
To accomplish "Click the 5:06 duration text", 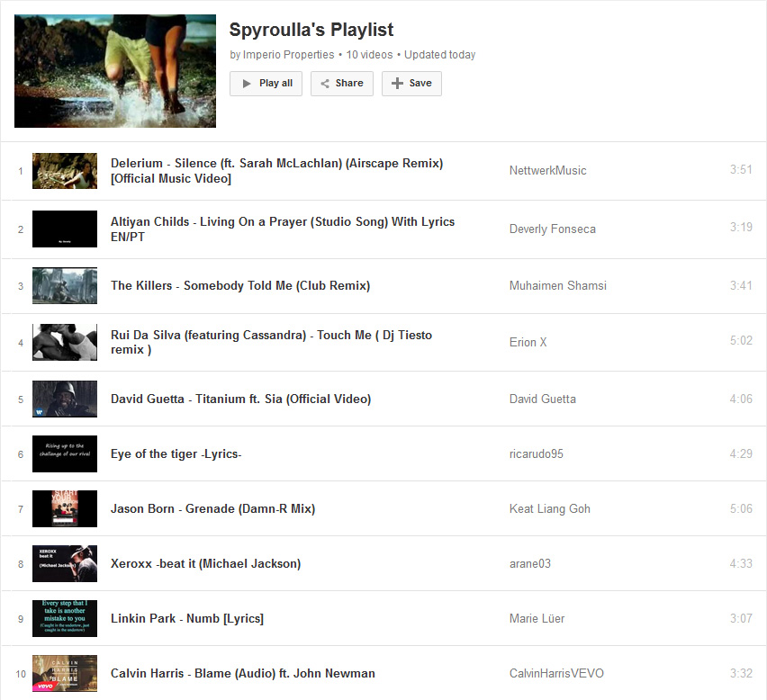I will click(x=741, y=508).
